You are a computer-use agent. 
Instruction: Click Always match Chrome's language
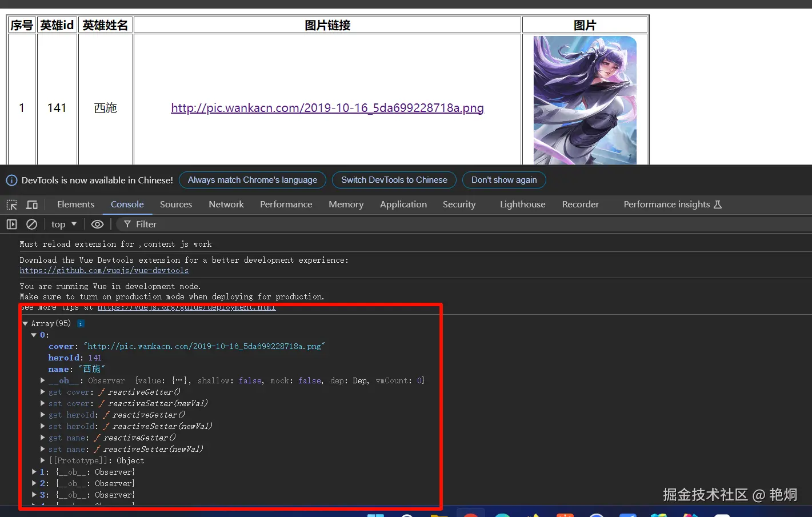[253, 180]
